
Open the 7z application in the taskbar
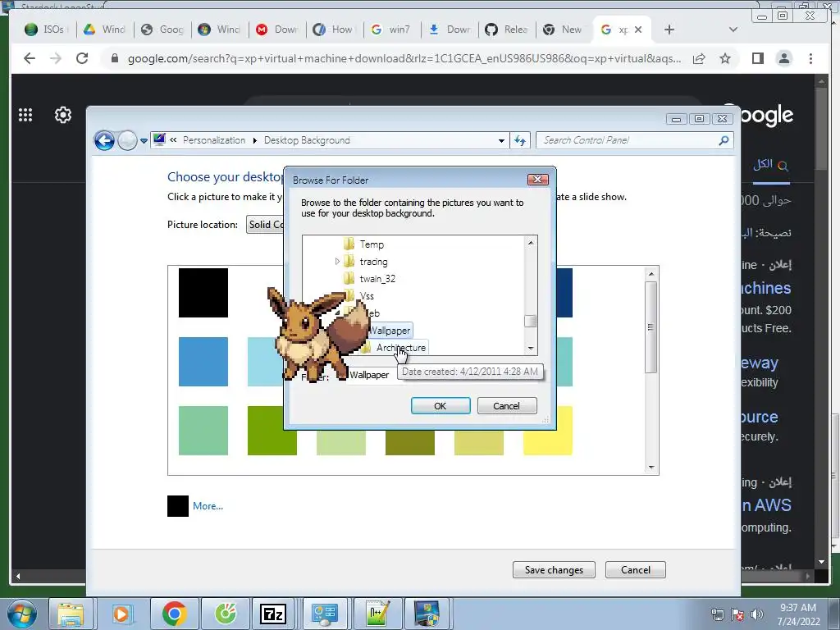[x=273, y=614]
